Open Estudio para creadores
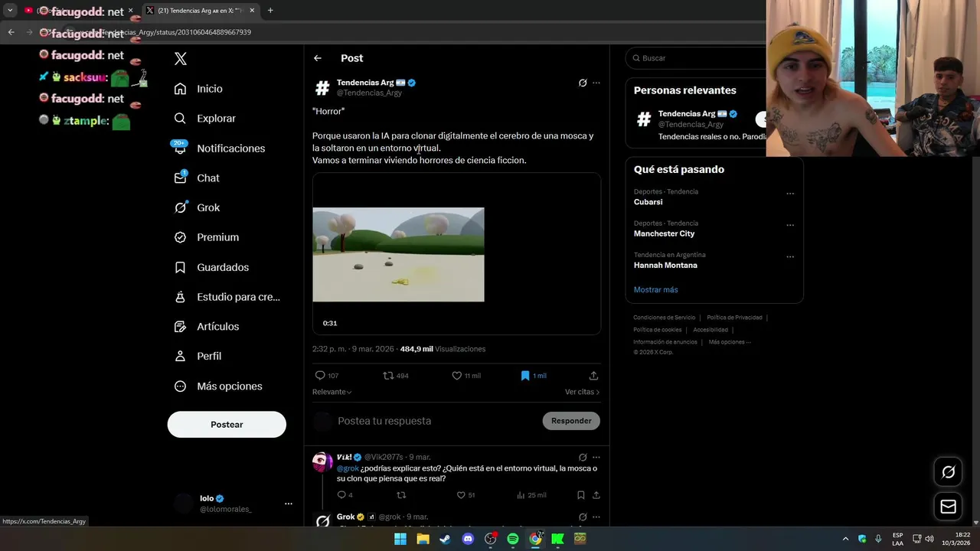 pyautogui.click(x=227, y=297)
